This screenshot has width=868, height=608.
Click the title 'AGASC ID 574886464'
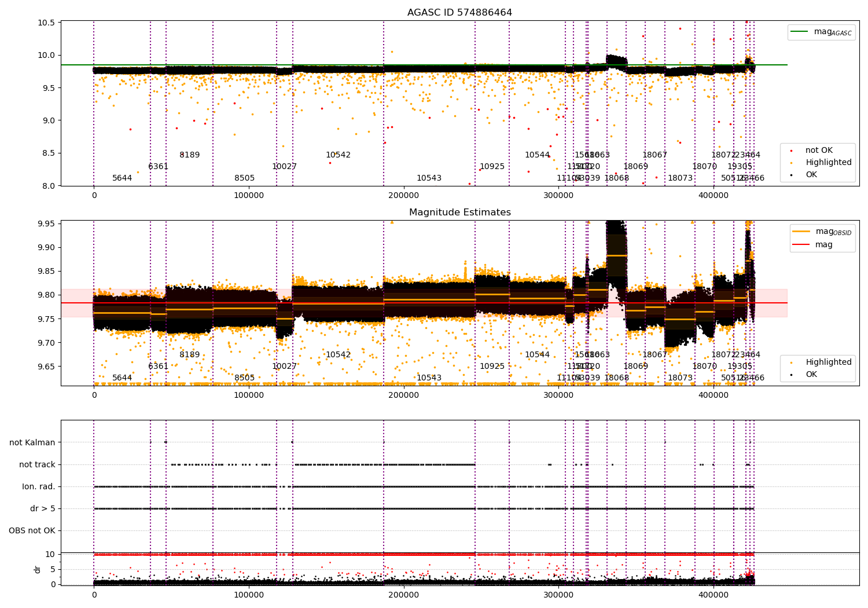click(459, 13)
